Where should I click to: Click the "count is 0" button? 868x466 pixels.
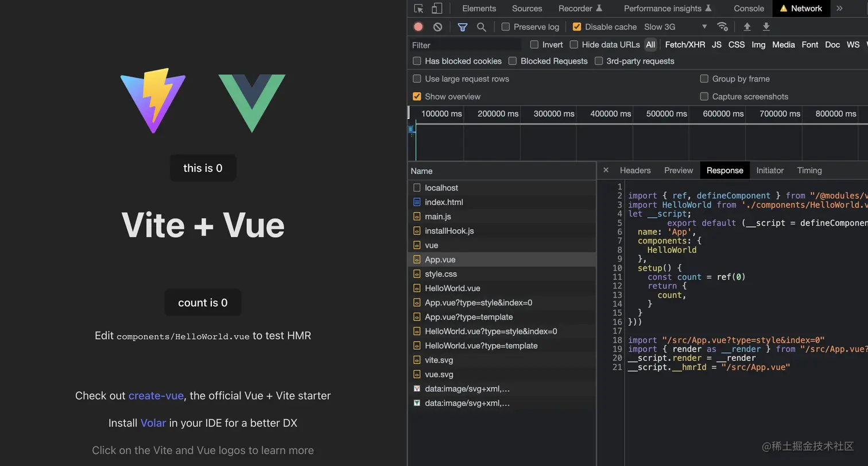[203, 302]
